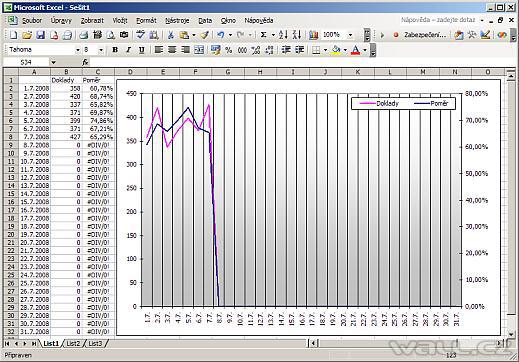This screenshot has height=362, width=519.
Task: Paste from clipboard with the Paste icon
Action: click(x=184, y=35)
